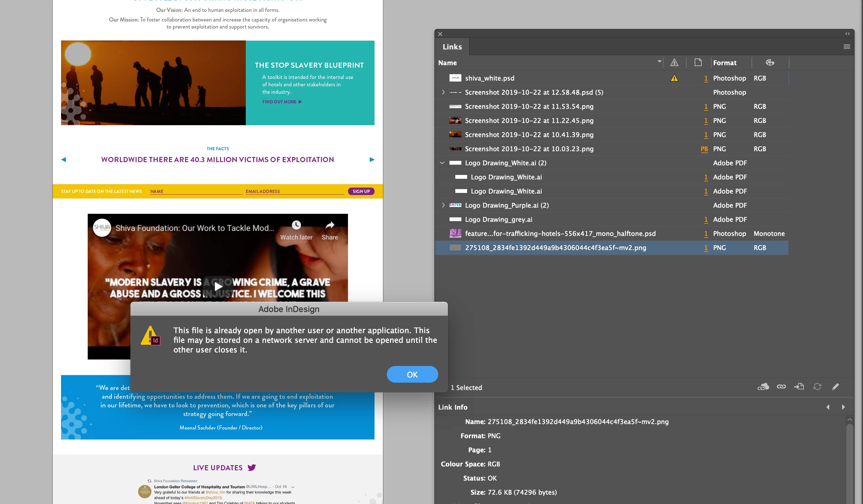863x504 pixels.
Task: Show the next link in Link Info
Action: (843, 407)
